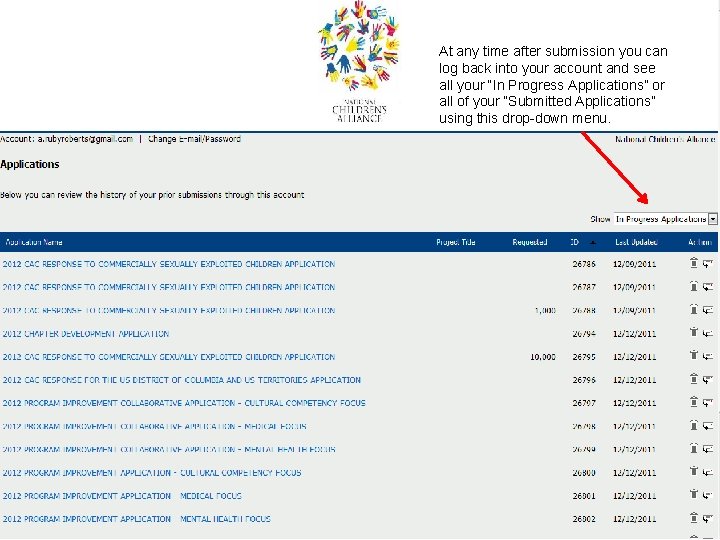Trash application with ID 26800

click(693, 472)
